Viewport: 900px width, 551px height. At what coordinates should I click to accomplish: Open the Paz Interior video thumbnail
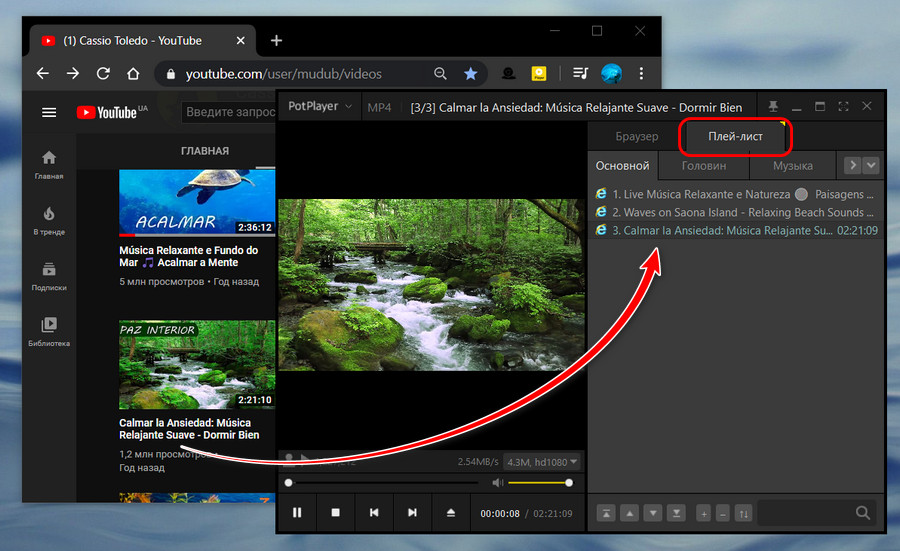pos(197,364)
